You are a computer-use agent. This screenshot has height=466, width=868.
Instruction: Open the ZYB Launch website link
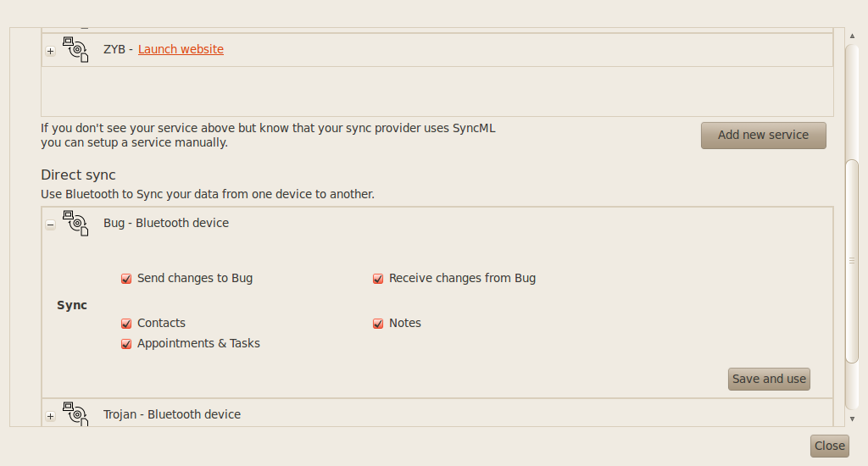point(181,49)
